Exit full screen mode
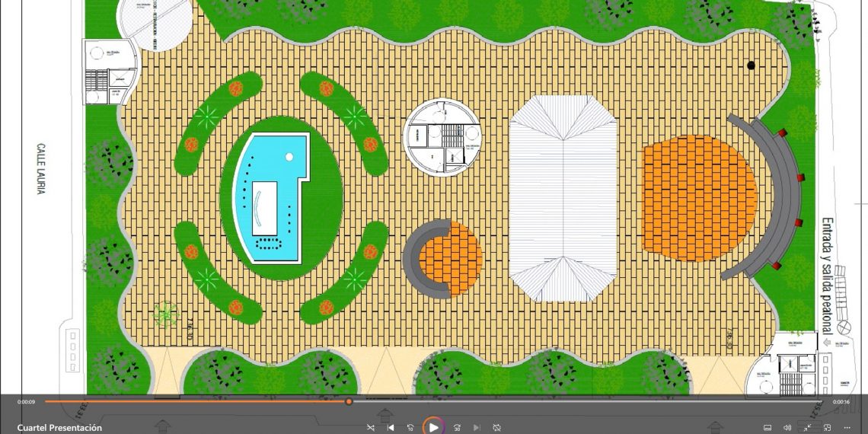 point(807,428)
